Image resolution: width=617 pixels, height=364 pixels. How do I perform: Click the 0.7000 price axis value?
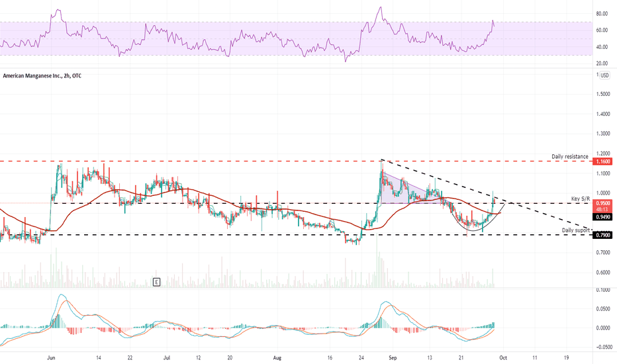603,252
